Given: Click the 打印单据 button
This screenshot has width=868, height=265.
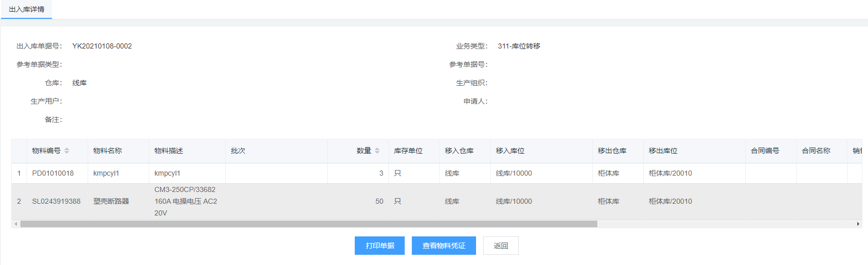Looking at the screenshot, I should (x=380, y=246).
